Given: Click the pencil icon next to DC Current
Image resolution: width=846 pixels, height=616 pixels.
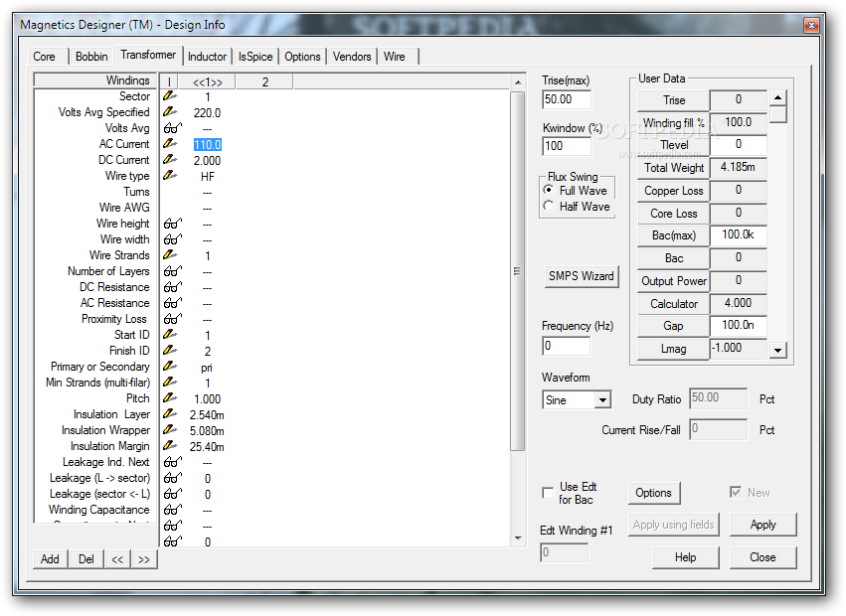Looking at the screenshot, I should [x=170, y=160].
